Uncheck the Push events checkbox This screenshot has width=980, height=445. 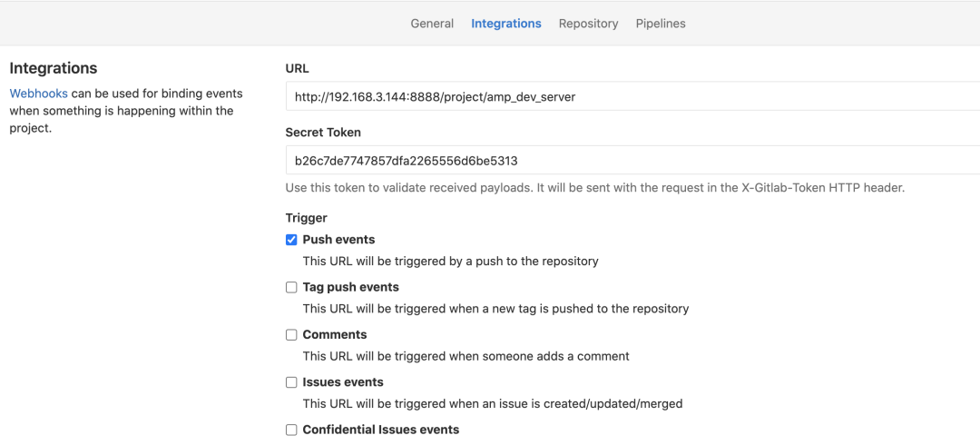pos(291,240)
